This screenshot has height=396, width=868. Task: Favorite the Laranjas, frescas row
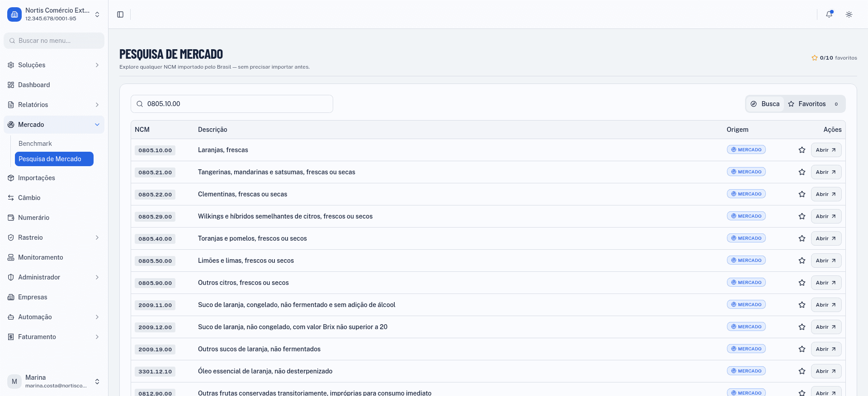pyautogui.click(x=802, y=150)
